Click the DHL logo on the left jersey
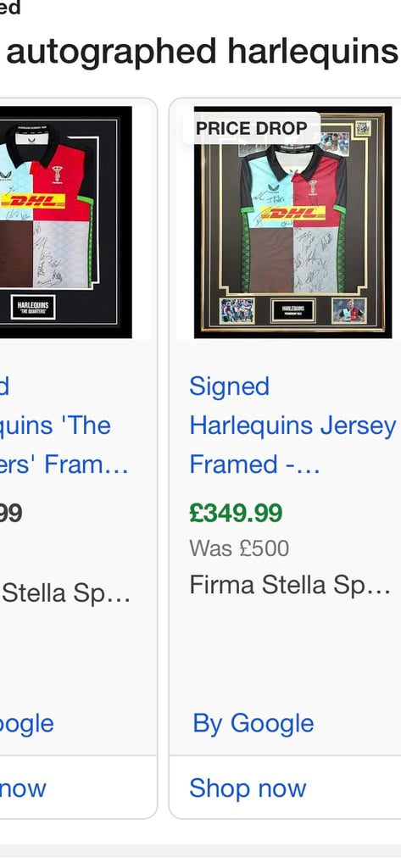The image size is (401, 868). pos(33,201)
